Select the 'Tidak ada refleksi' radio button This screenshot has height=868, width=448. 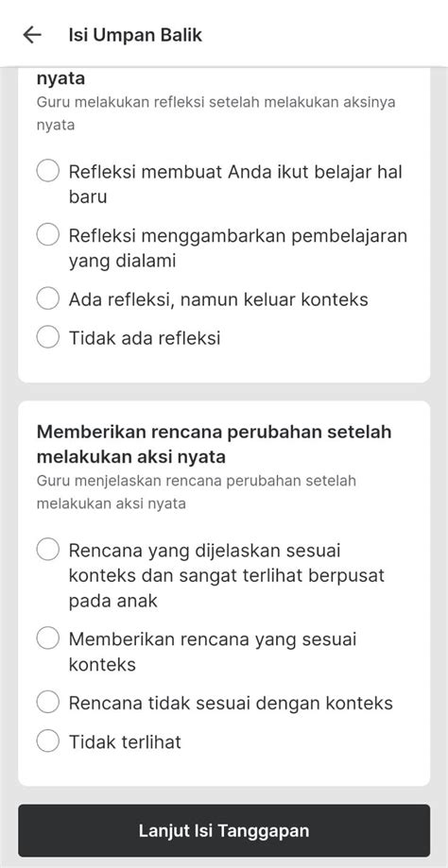pos(48,337)
